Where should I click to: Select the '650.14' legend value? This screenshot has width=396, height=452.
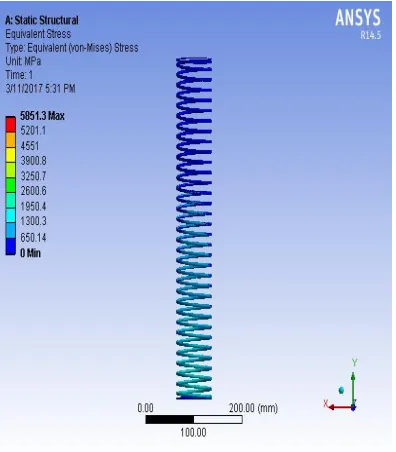33,238
